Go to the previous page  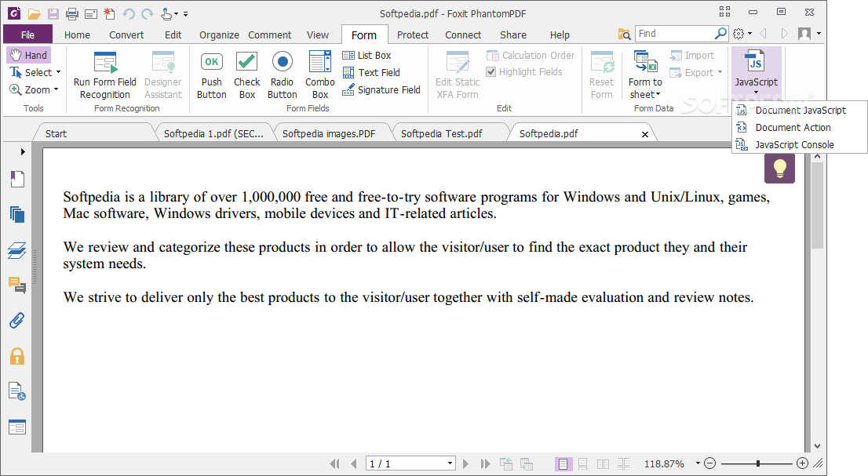coord(353,463)
